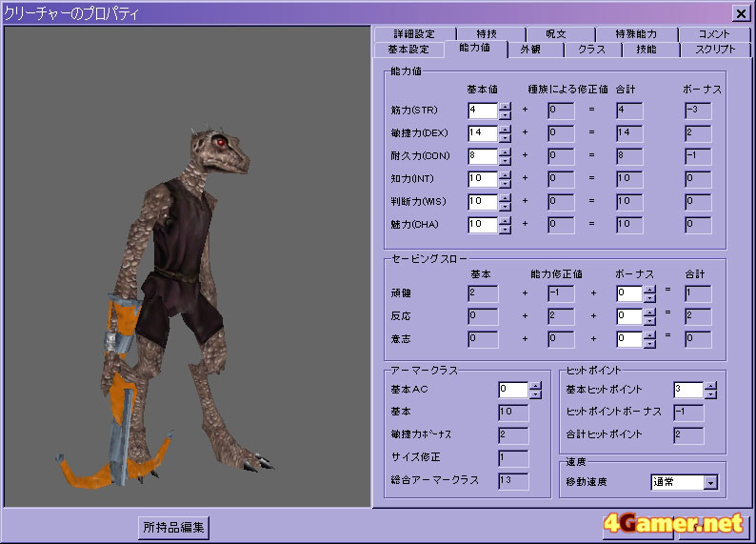Screen dimensions: 756x544
Task: Increase the 知力(INT) base value
Action: pyautogui.click(x=505, y=175)
